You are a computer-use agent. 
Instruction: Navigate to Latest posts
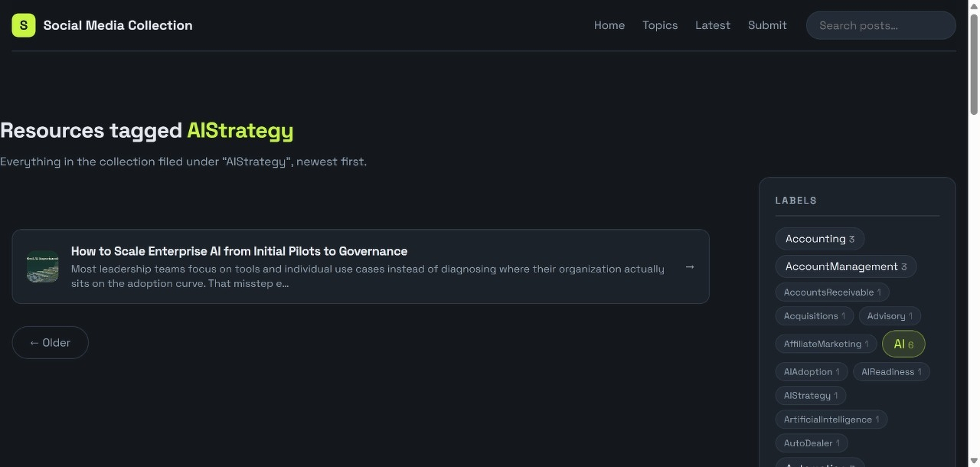click(713, 25)
